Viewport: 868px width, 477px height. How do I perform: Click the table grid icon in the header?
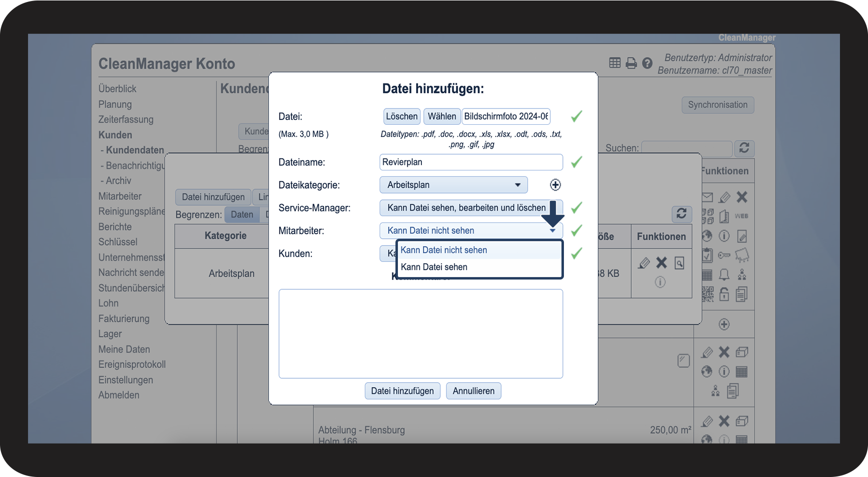point(615,63)
